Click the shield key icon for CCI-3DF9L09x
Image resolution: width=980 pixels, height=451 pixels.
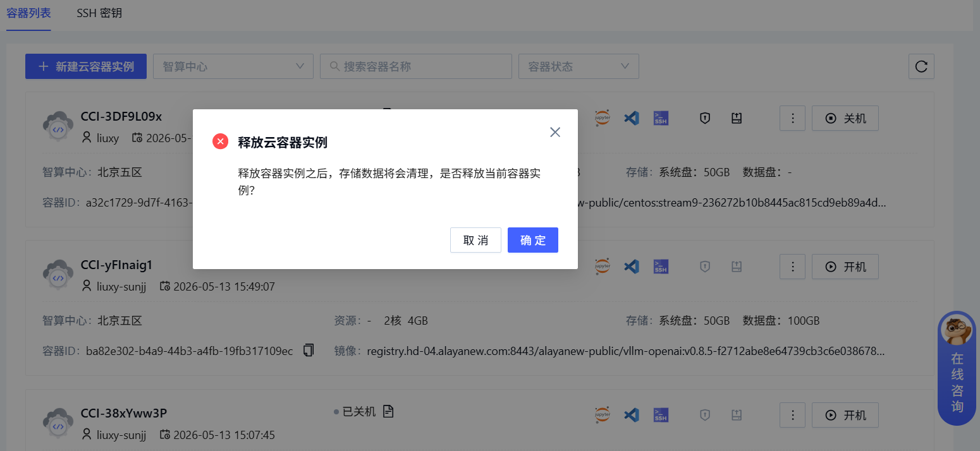[705, 118]
